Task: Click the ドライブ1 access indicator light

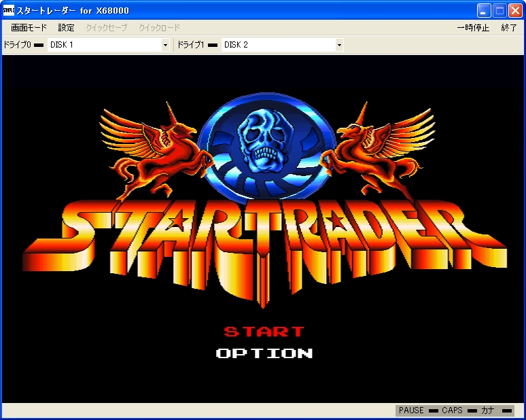Action: click(213, 45)
